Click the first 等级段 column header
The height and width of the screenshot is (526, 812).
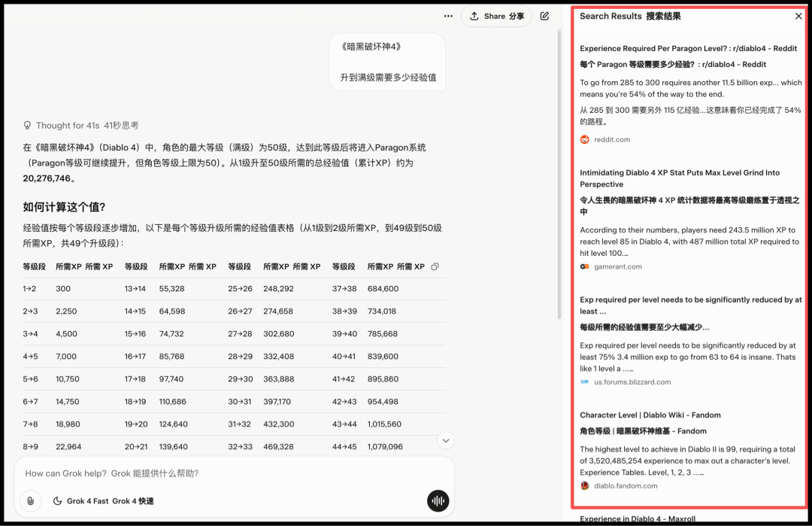pos(34,266)
